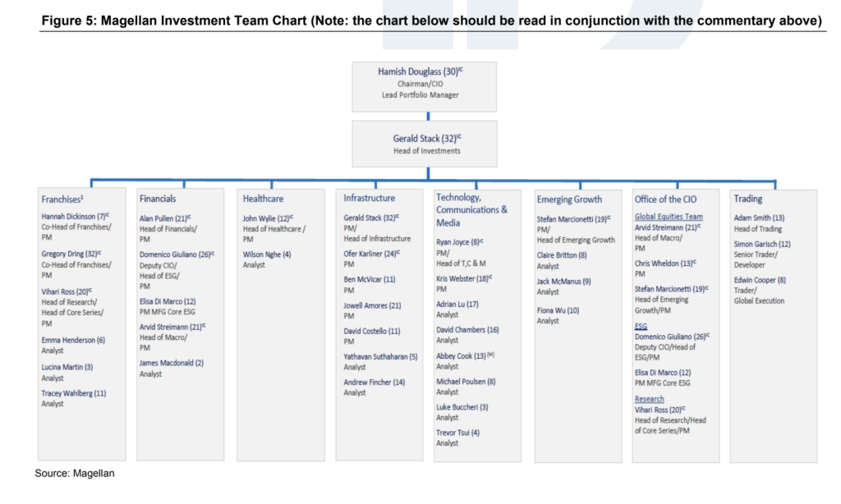Viewport: 841px width, 504px height.
Task: Click the underlined ESG subheading link
Action: pos(641,326)
